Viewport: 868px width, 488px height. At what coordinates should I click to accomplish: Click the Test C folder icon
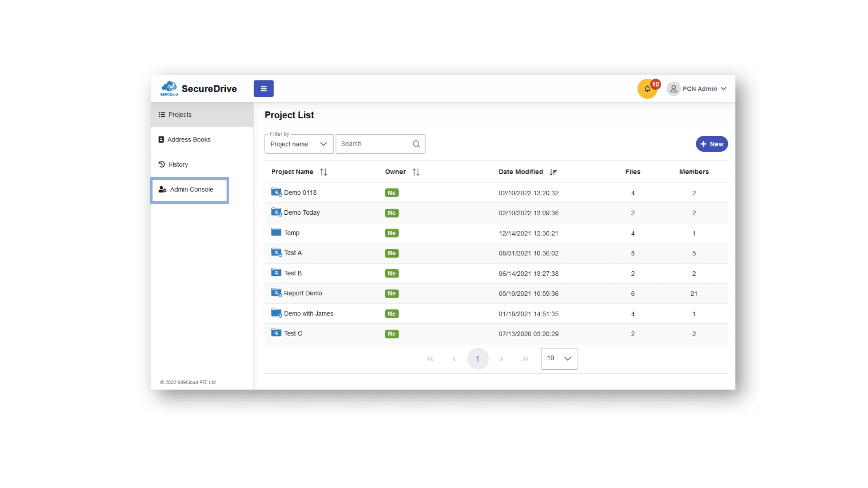(x=276, y=332)
